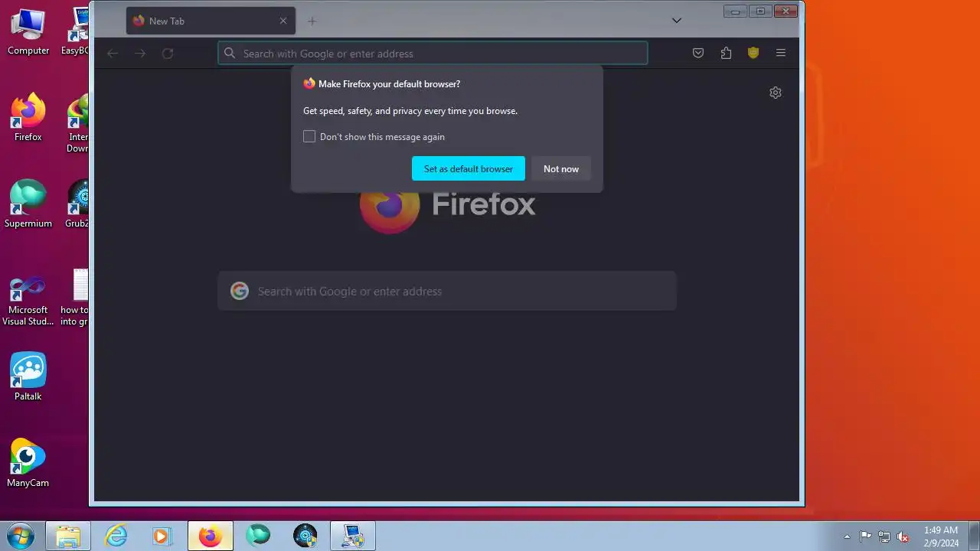Show hidden tray icons arrow
Image resolution: width=980 pixels, height=551 pixels.
847,536
